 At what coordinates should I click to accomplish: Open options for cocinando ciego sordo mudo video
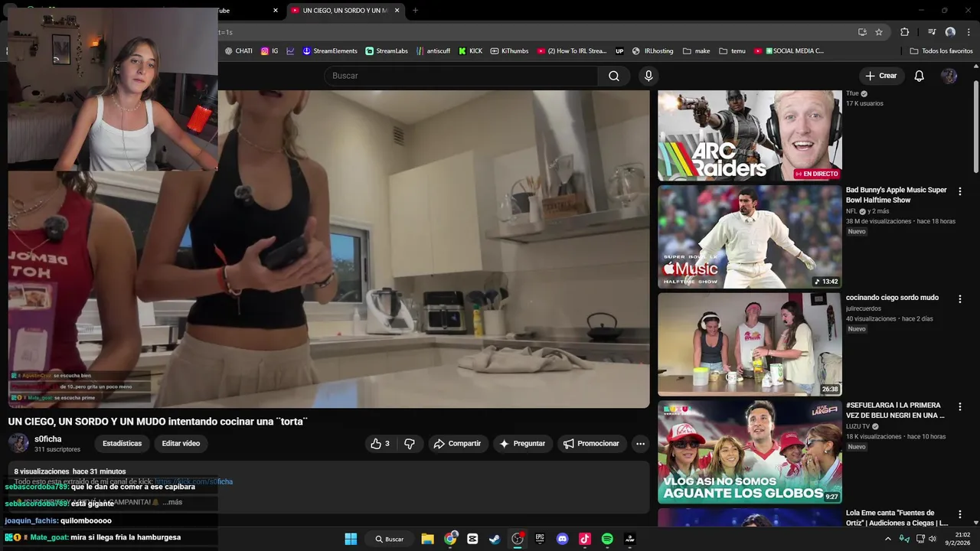[960, 299]
